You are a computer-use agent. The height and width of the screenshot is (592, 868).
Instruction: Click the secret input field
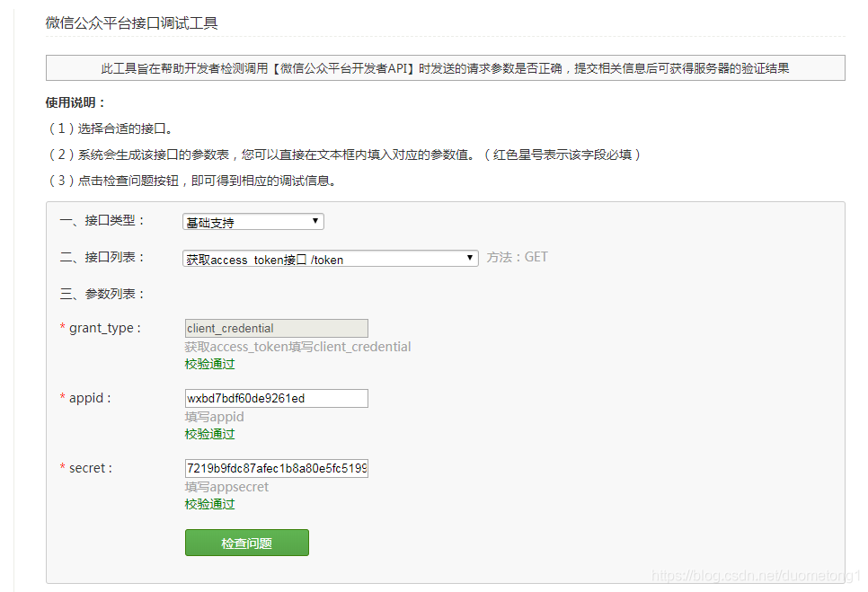click(276, 468)
